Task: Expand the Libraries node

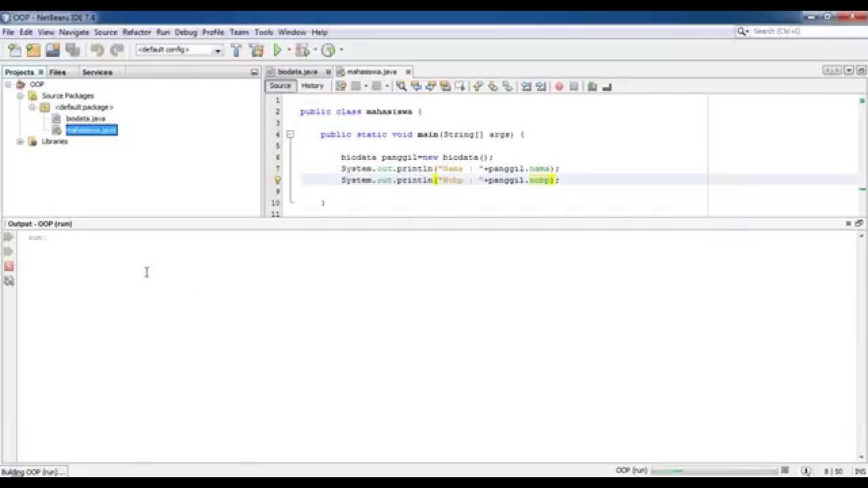Action: pos(20,142)
